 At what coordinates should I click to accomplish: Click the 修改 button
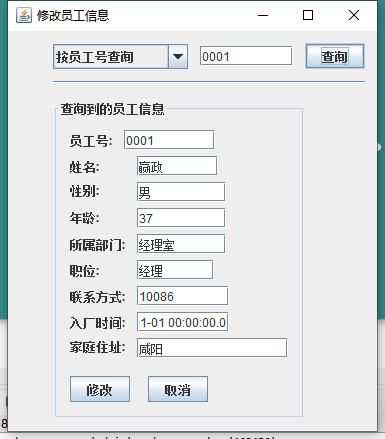(x=100, y=389)
